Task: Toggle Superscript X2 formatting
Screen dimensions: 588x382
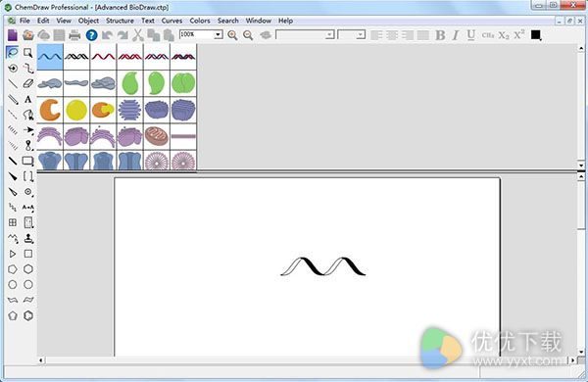Action: click(519, 34)
